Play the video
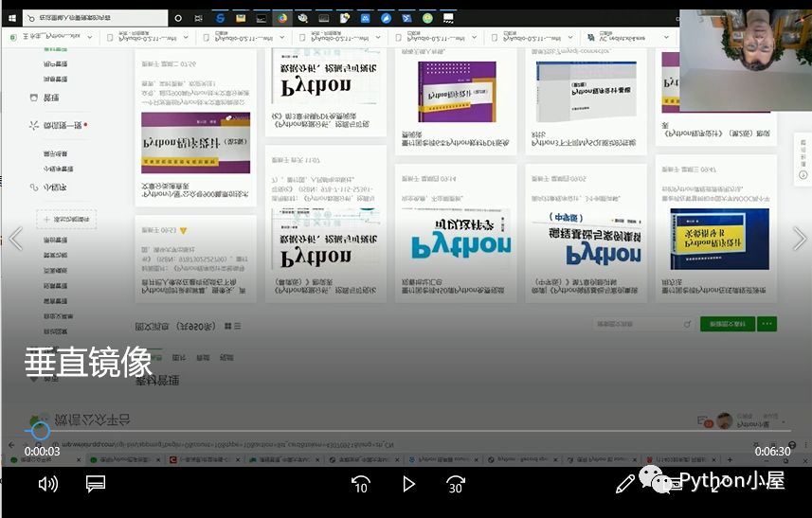812x518 pixels. [x=408, y=484]
